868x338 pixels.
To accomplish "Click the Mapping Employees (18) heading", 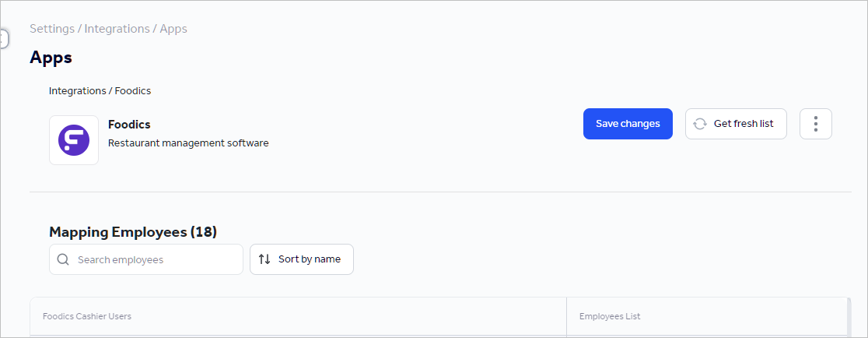I will tap(133, 231).
